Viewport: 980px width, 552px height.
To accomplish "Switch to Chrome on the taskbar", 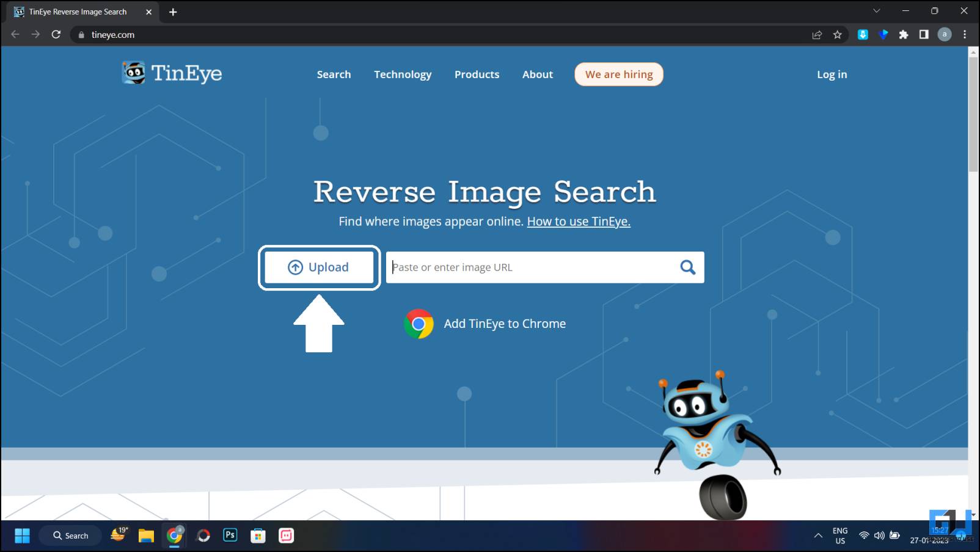I will pos(175,536).
